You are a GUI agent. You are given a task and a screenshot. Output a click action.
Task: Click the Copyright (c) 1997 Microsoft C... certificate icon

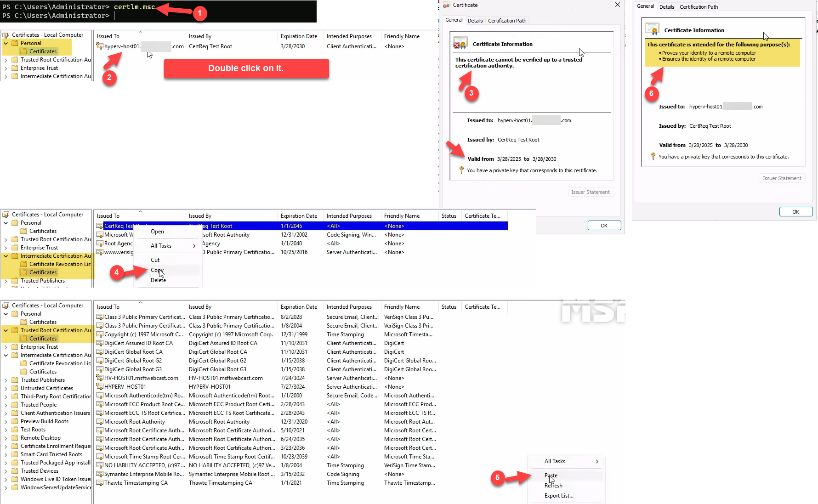click(99, 334)
